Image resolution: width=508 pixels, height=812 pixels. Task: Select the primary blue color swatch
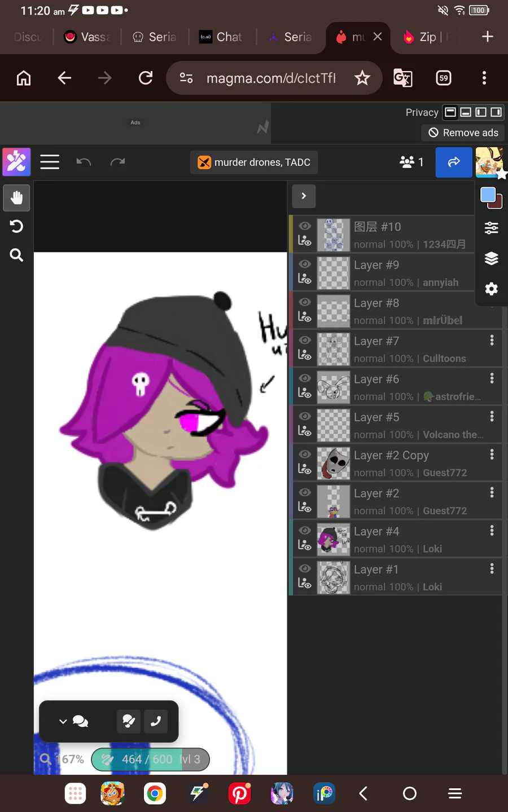point(488,195)
